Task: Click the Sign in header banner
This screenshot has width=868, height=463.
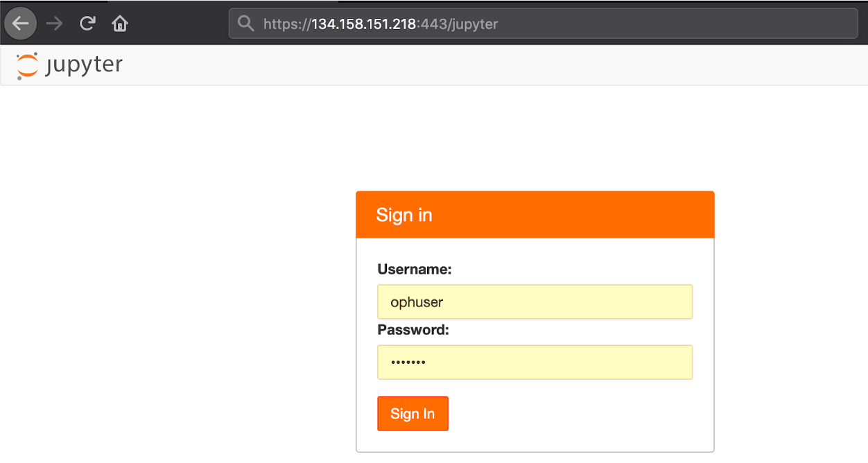Action: point(535,214)
